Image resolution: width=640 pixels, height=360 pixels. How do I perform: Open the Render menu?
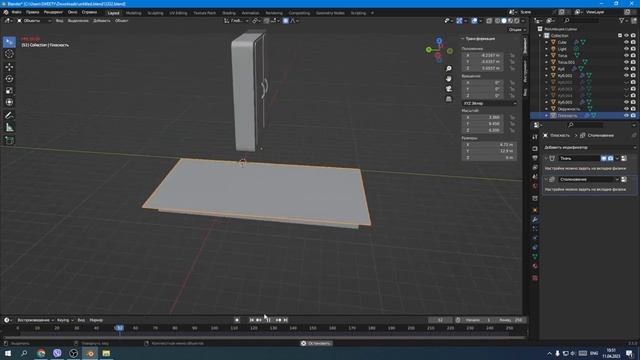tap(53, 12)
